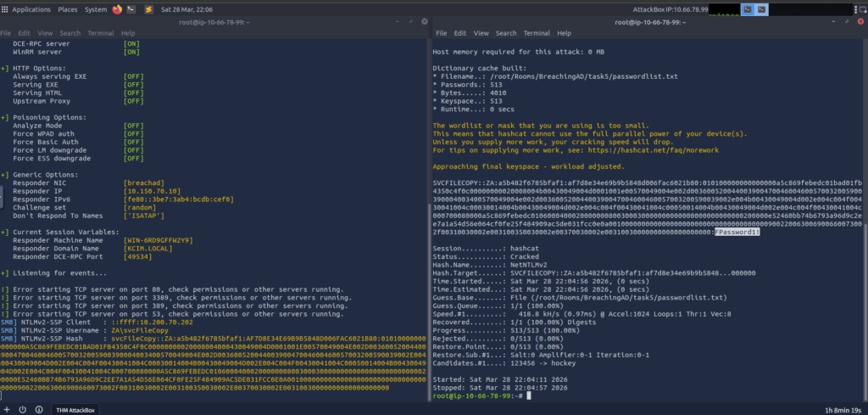Click the 1h 8min remaining timer
The image size is (868, 415).
coord(844,410)
